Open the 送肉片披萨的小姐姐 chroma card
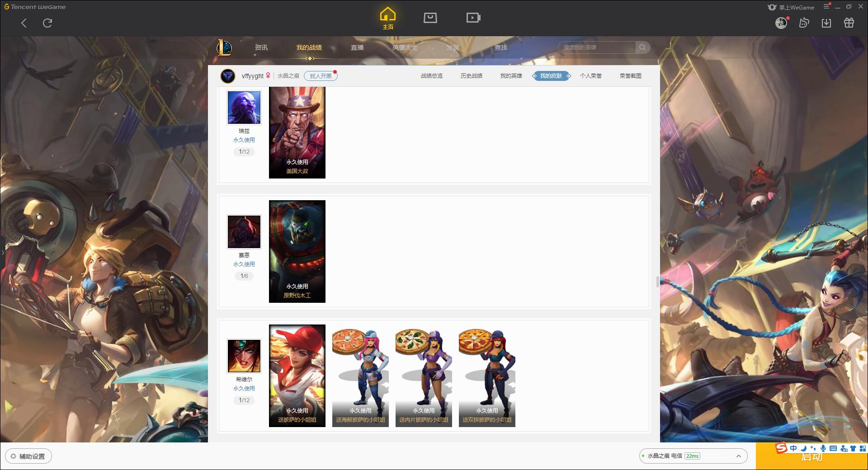Image resolution: width=868 pixels, height=470 pixels. click(x=424, y=376)
